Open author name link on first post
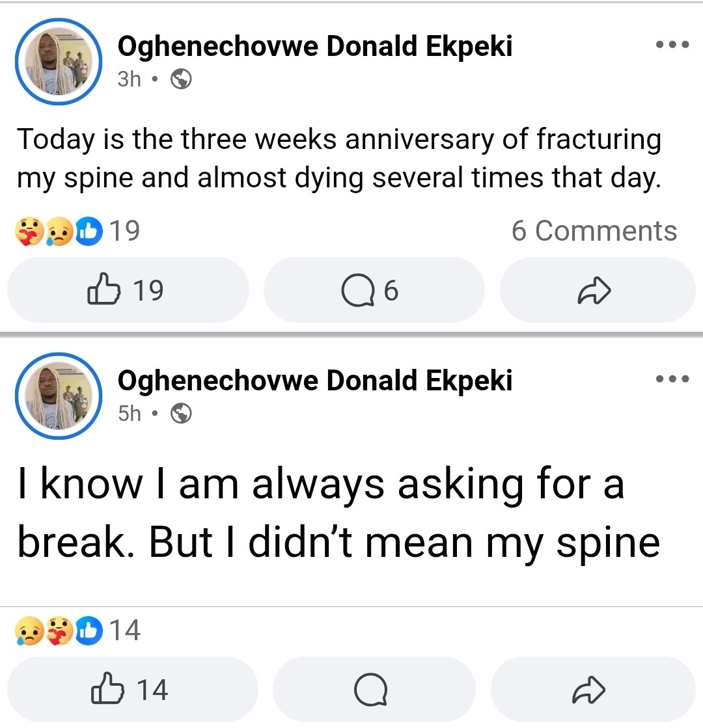This screenshot has width=703, height=728. (314, 47)
